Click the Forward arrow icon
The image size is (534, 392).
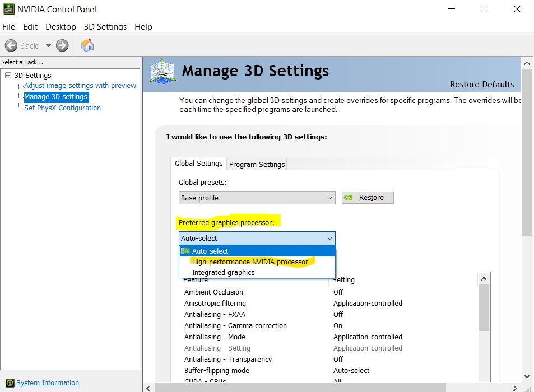[62, 45]
